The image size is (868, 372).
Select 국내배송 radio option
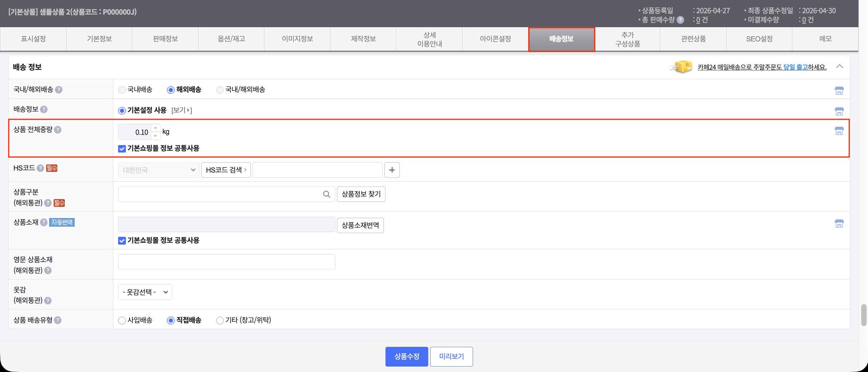(122, 90)
